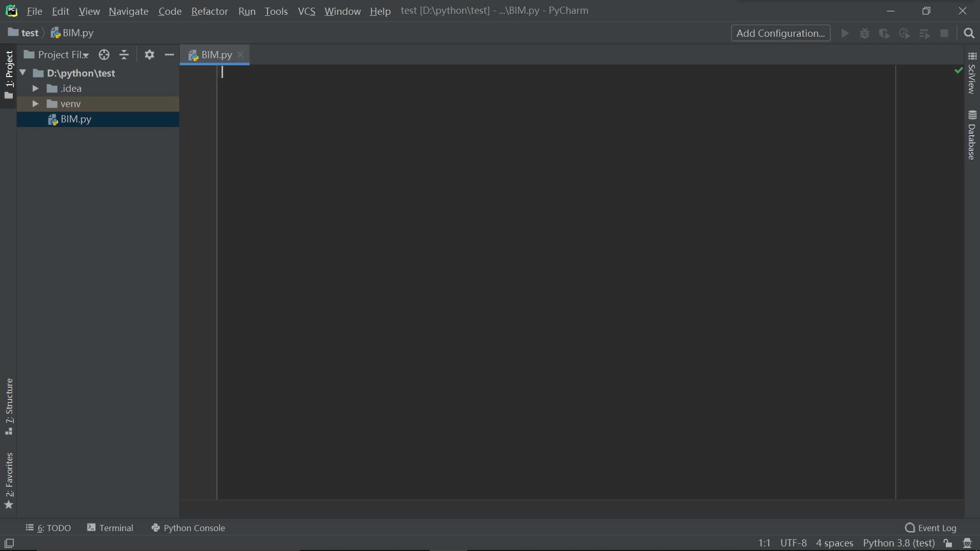Click the Collapse All icon in Project panel
This screenshot has height=551, width=980.
click(124, 55)
